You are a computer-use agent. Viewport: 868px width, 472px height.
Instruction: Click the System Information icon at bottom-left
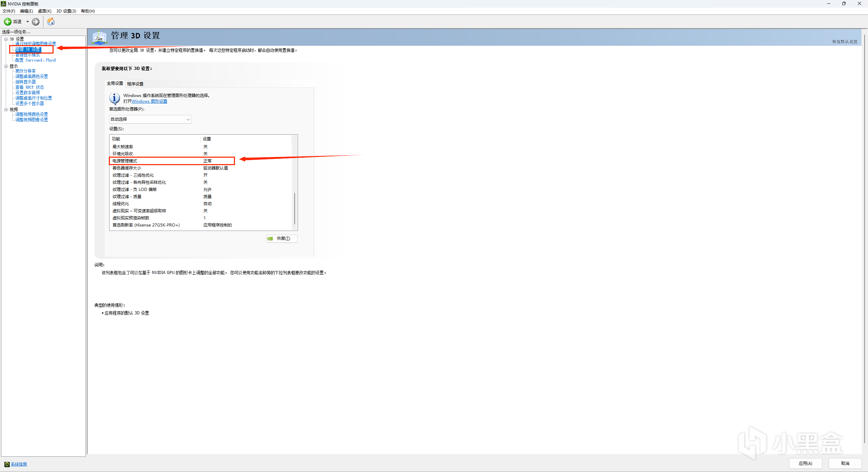[7, 464]
